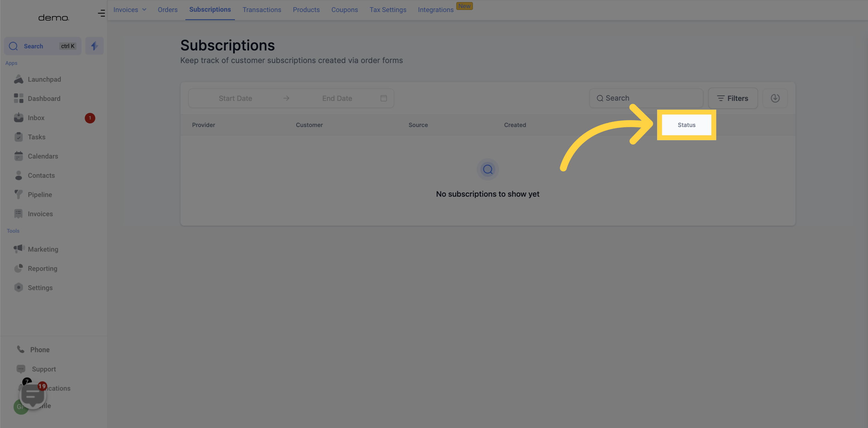
Task: Click the Status column header
Action: coord(687,125)
